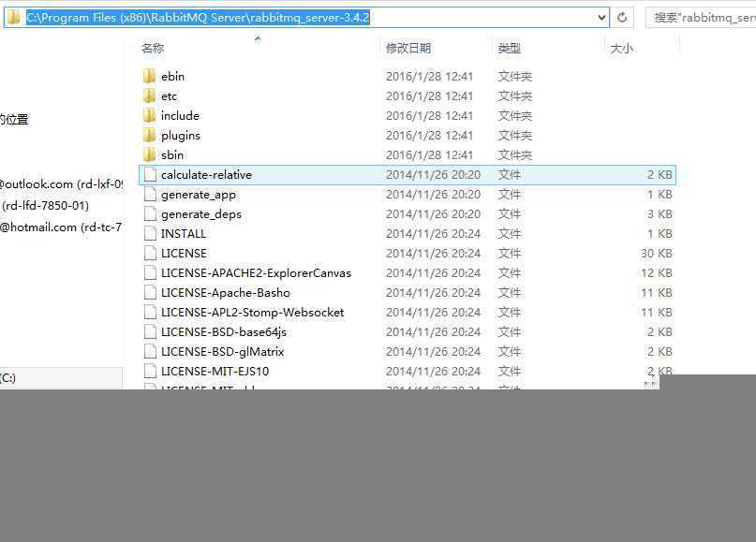
Task: Select the plugins folder icon
Action: (150, 136)
